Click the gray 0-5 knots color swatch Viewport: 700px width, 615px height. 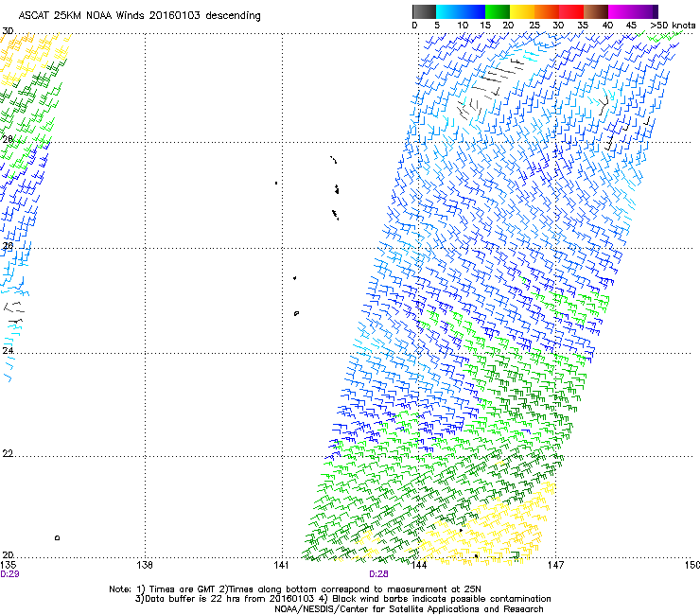tap(424, 11)
